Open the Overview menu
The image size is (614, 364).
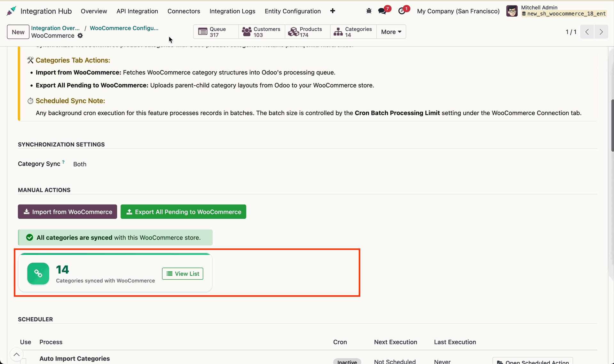click(94, 11)
